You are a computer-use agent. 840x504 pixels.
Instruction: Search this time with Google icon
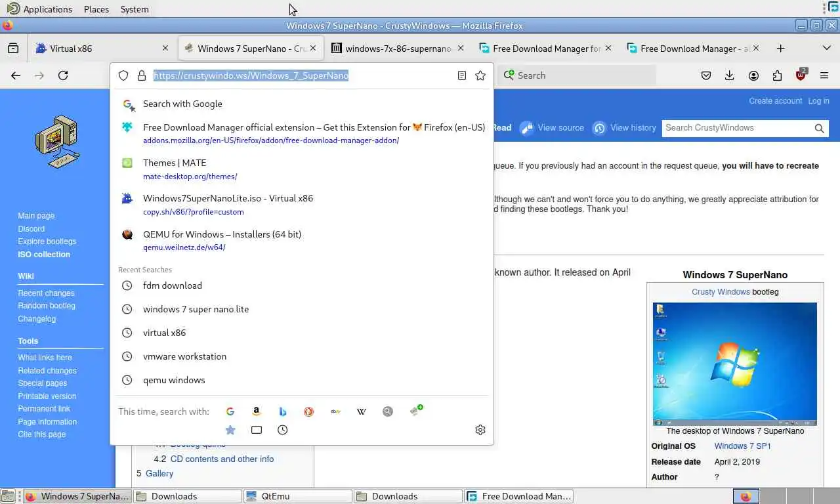tap(230, 411)
